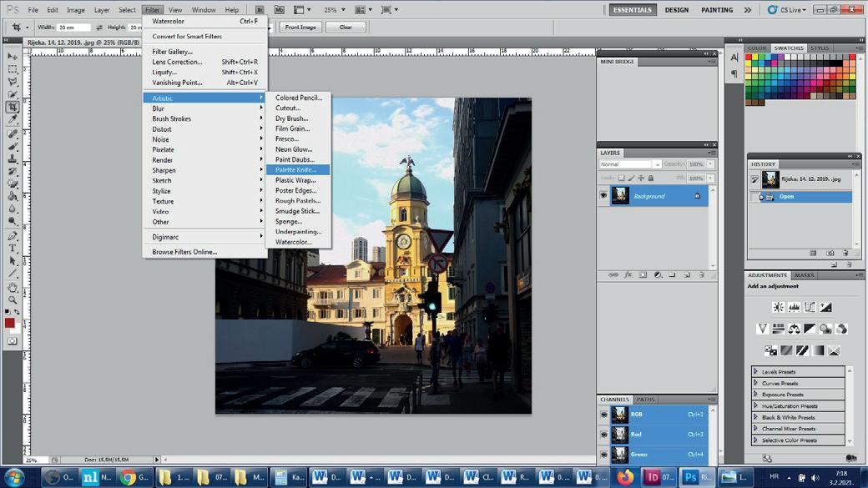Open Firefox from the Windows taskbar
868x488 pixels.
625,477
